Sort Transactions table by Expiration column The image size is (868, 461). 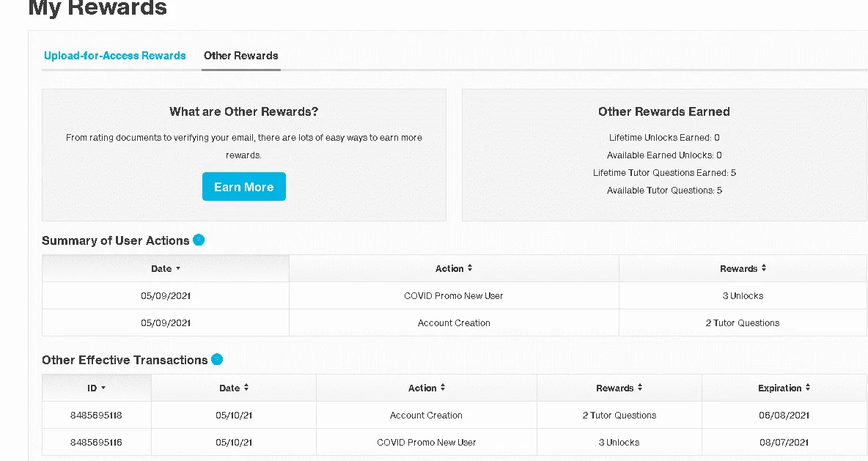[784, 388]
